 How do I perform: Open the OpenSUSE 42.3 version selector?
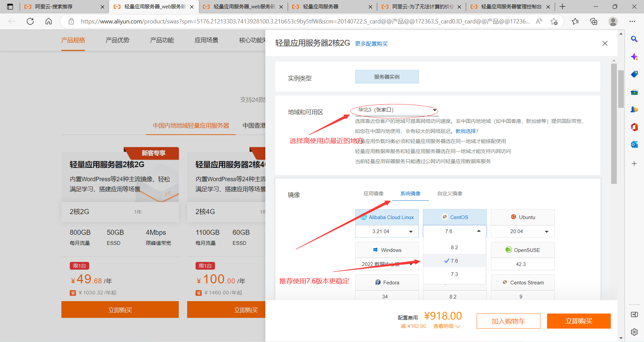pyautogui.click(x=523, y=264)
